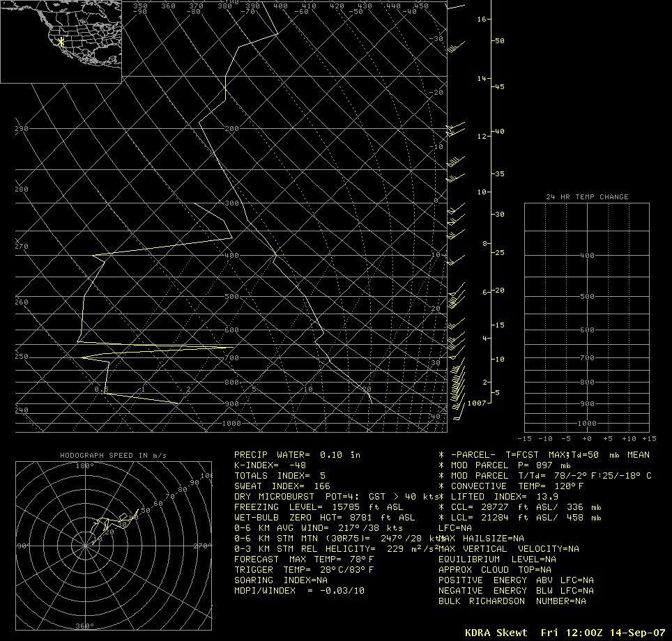
Task: Select NEGATIVE ENERGY BLW LFC=NA
Action: click(x=516, y=591)
